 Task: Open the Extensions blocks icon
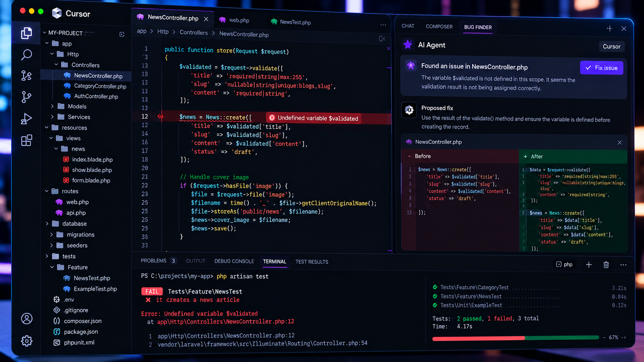[26, 140]
